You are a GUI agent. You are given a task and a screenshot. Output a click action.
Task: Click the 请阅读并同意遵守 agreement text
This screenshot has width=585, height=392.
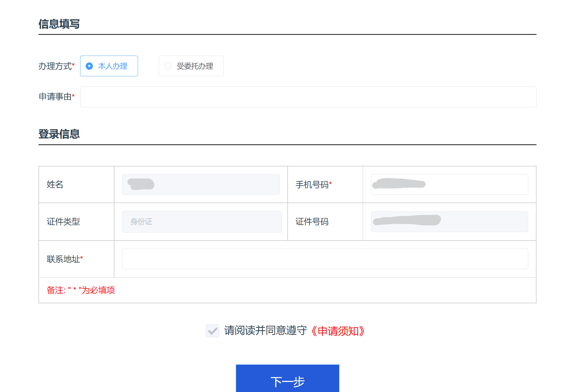(265, 331)
